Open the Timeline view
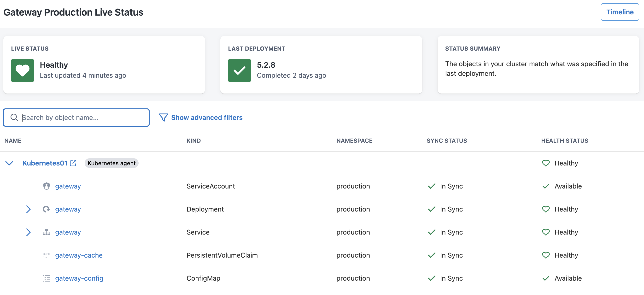The height and width of the screenshot is (295, 644). (620, 12)
